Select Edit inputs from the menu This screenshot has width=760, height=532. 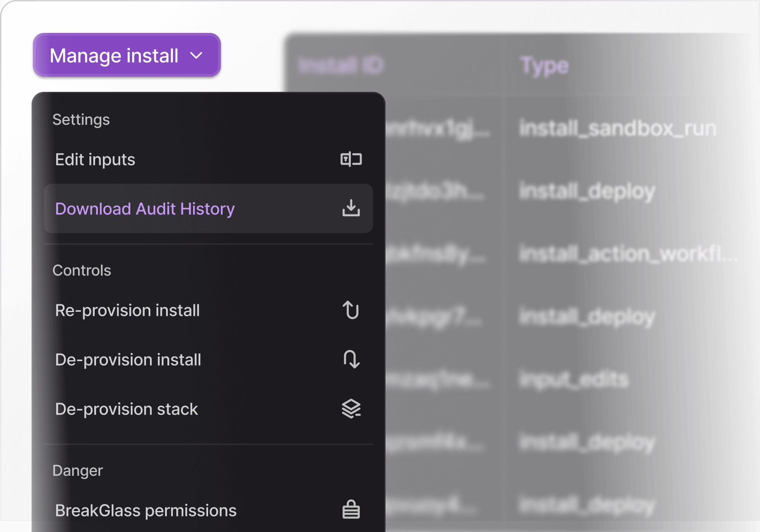[x=95, y=160]
